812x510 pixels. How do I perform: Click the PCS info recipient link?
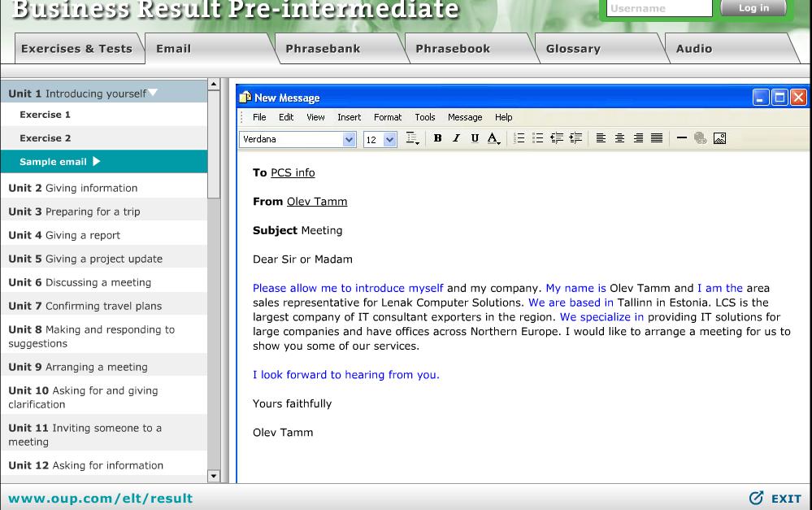pos(293,172)
